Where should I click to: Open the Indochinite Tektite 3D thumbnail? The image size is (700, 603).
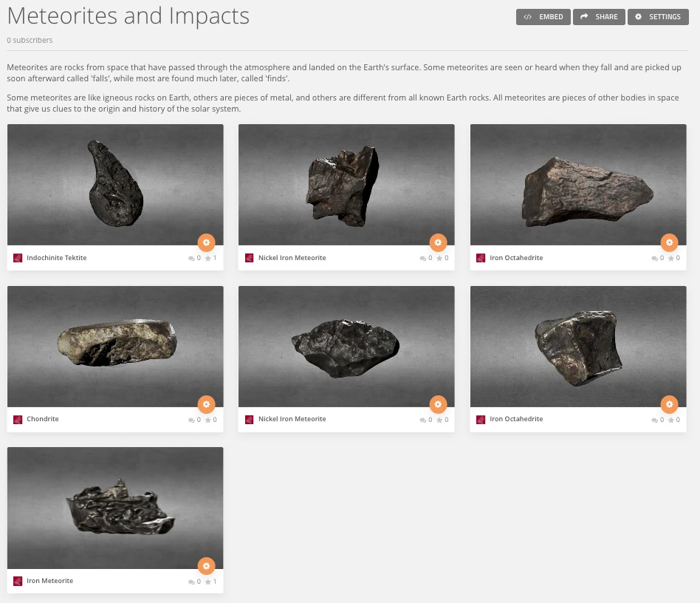click(115, 184)
